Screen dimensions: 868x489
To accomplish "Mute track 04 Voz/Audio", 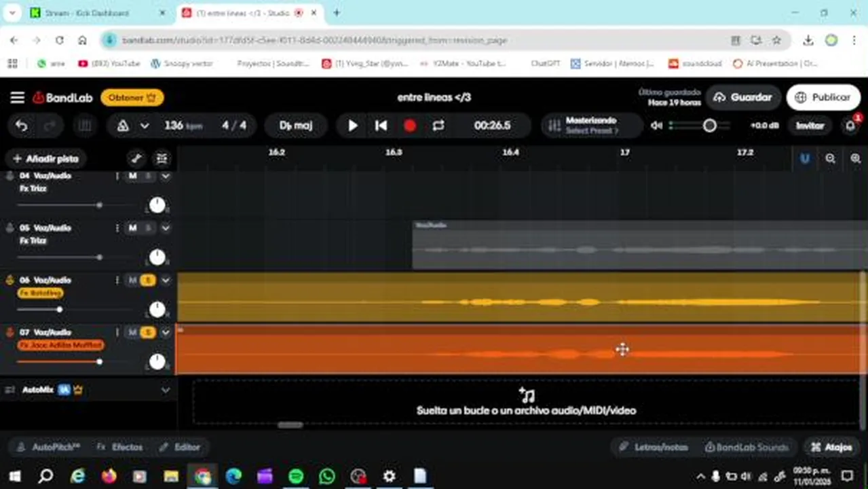I will (133, 176).
